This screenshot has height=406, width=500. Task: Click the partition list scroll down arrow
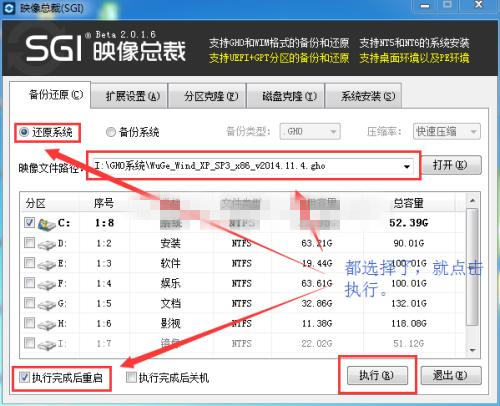[472, 350]
